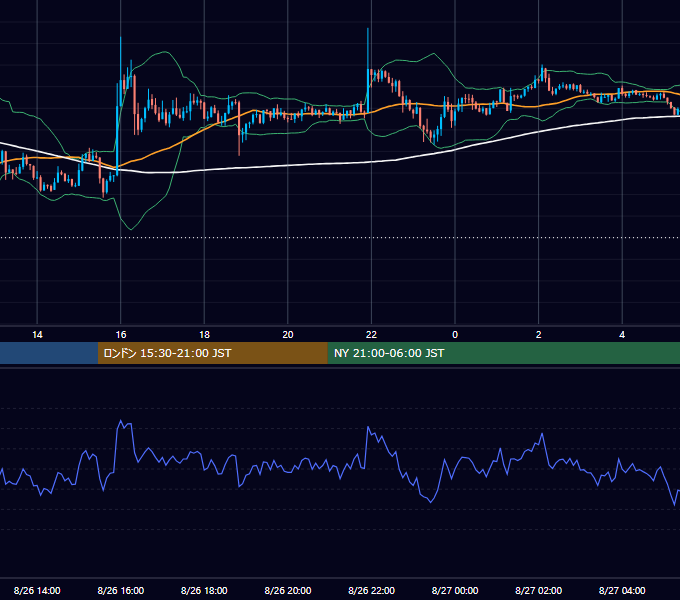This screenshot has height=600, width=680.
Task: Click the 2 hour label on chart axis
Action: coord(539,335)
